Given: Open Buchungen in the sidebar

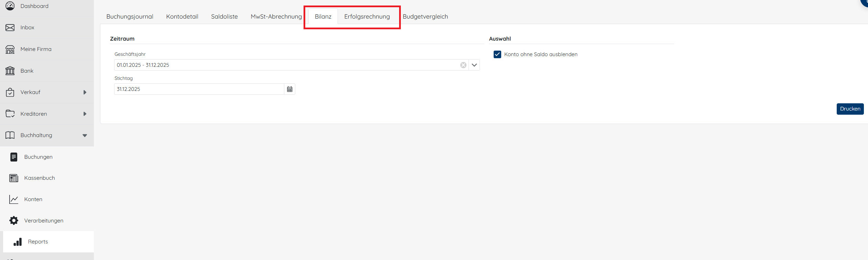Looking at the screenshot, I should (x=38, y=157).
